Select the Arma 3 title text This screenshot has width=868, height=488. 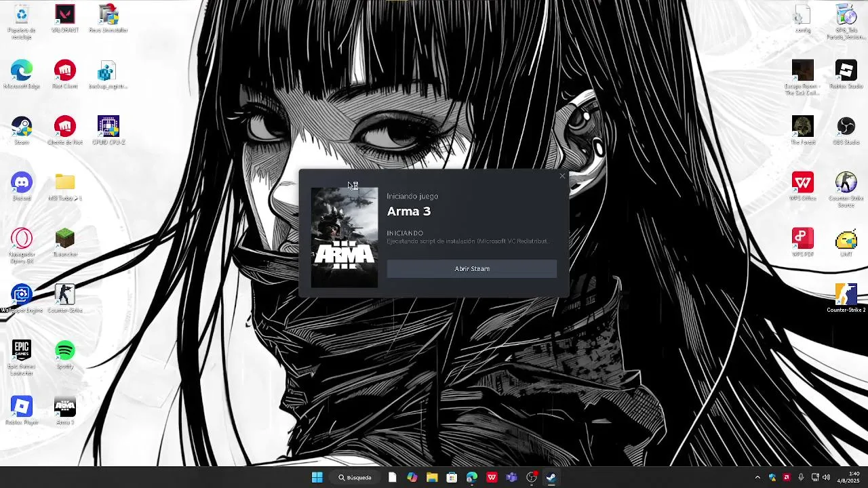point(409,211)
